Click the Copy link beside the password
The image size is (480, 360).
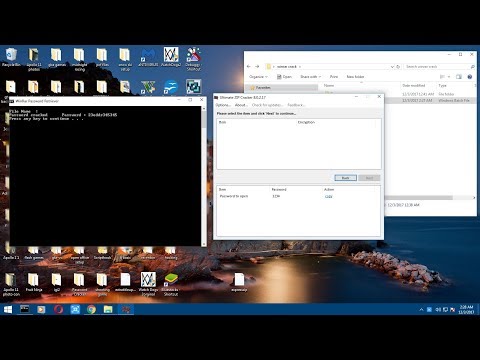[x=329, y=197]
